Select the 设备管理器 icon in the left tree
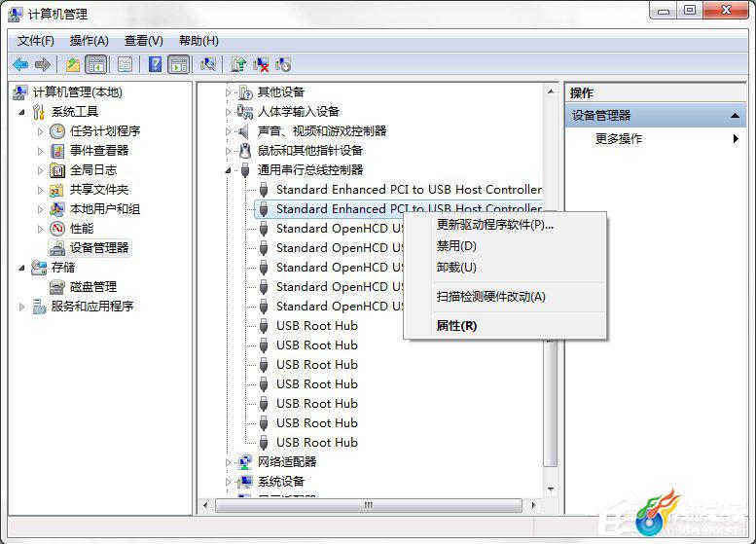This screenshot has height=544, width=756. (x=57, y=248)
